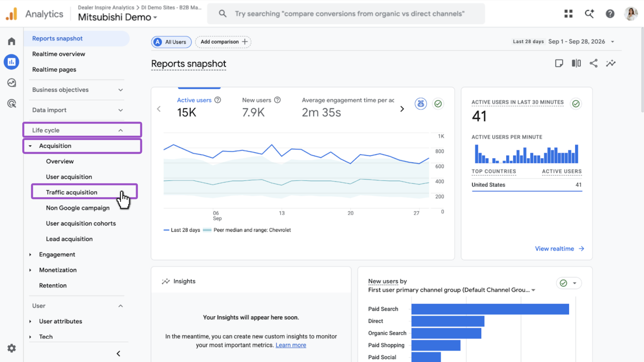Open New users by card check dropdown

pos(569,283)
